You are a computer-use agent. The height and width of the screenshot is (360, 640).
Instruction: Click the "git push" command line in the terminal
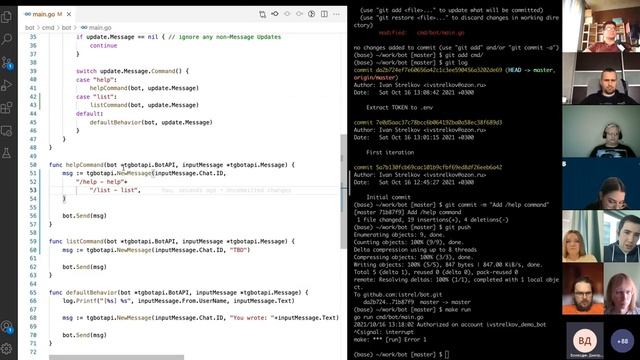(412, 227)
